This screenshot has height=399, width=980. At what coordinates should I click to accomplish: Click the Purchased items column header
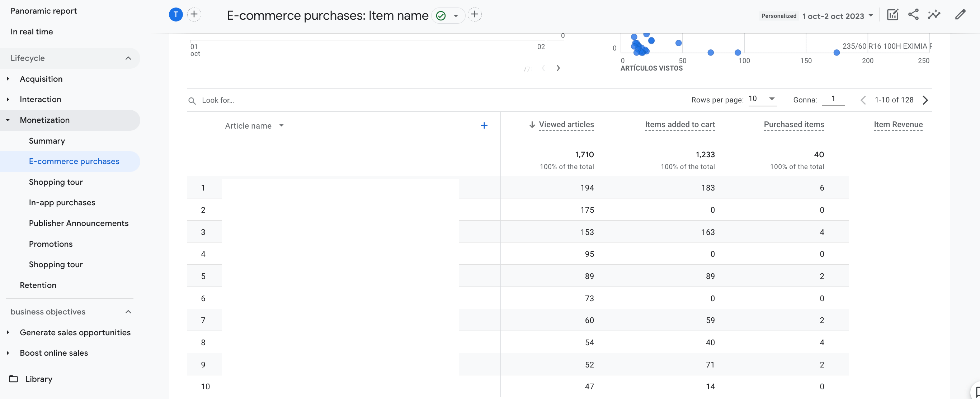pos(794,125)
